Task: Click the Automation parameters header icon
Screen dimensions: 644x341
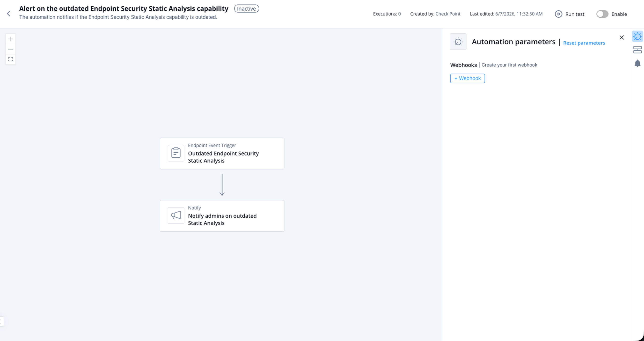Action: pos(458,42)
